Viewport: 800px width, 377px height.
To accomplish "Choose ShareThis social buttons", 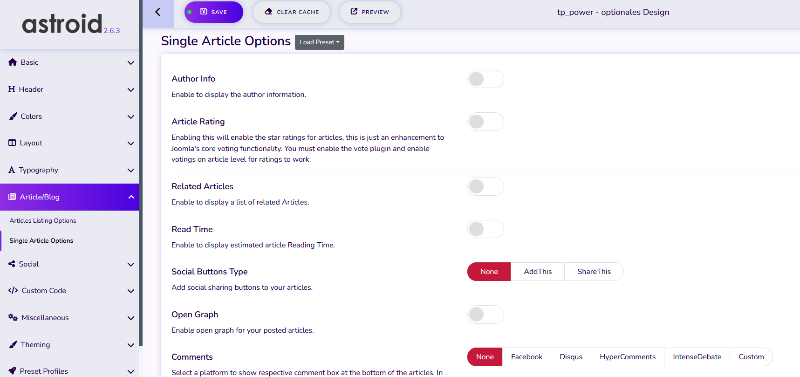I will [594, 271].
